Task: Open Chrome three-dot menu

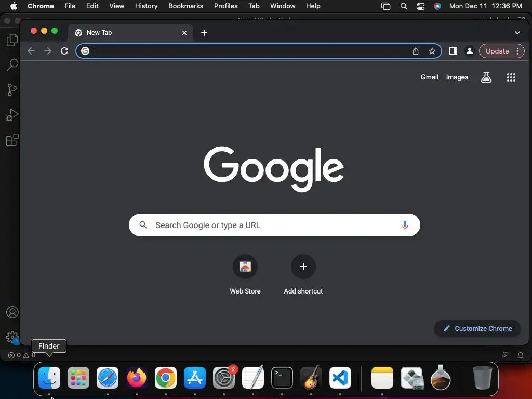Action: tap(518, 51)
